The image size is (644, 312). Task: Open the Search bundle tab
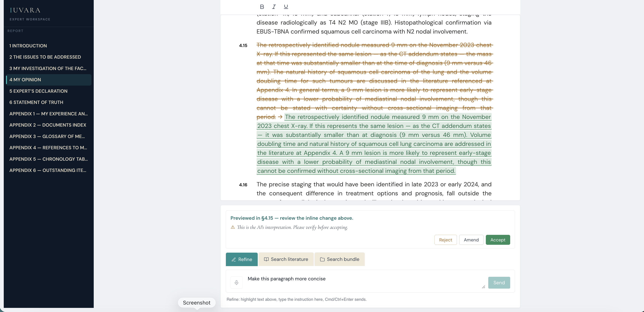coord(339,259)
